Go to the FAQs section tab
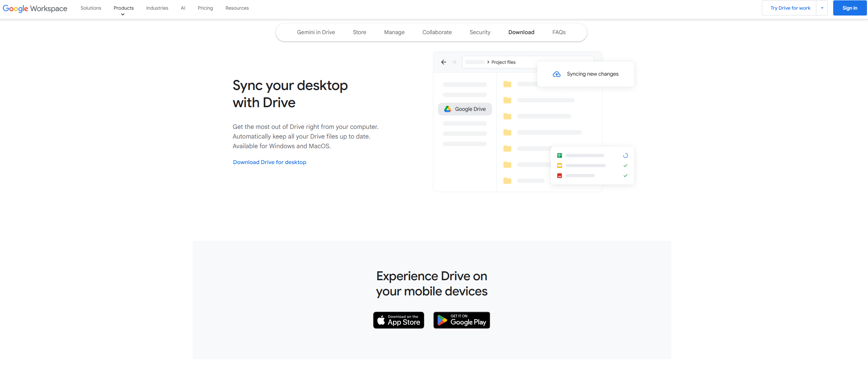Viewport: 868px width, 385px height. point(559,32)
